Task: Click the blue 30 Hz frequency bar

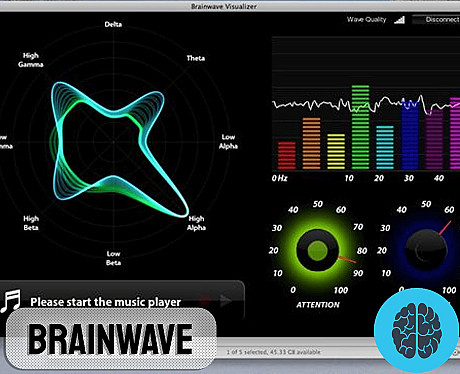Action: (x=410, y=135)
